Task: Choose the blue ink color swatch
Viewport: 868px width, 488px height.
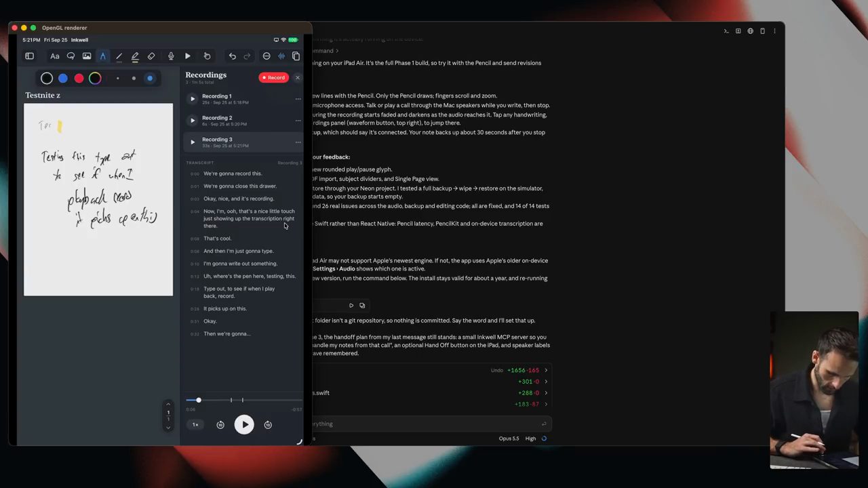Action: (63, 79)
